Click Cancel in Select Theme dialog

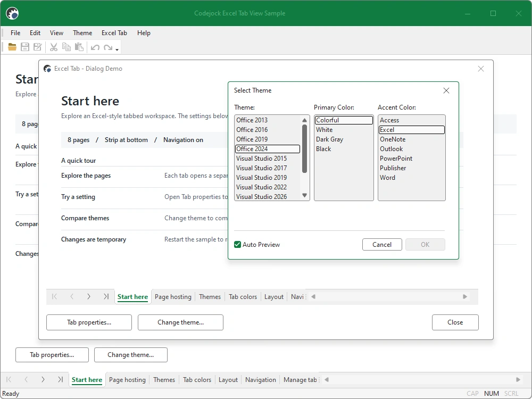[x=382, y=245]
